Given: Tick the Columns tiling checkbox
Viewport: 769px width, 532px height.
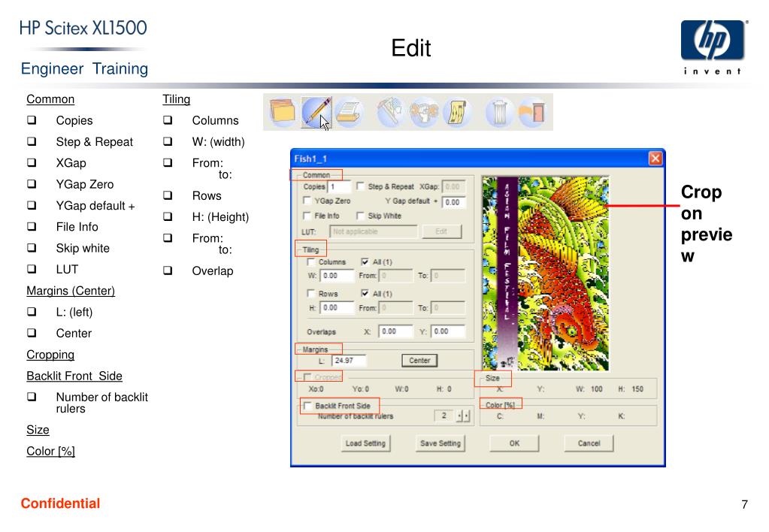Looking at the screenshot, I should [x=310, y=261].
